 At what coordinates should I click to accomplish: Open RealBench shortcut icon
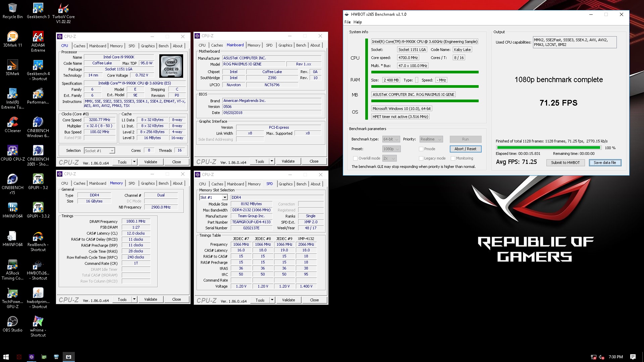pos(38,241)
